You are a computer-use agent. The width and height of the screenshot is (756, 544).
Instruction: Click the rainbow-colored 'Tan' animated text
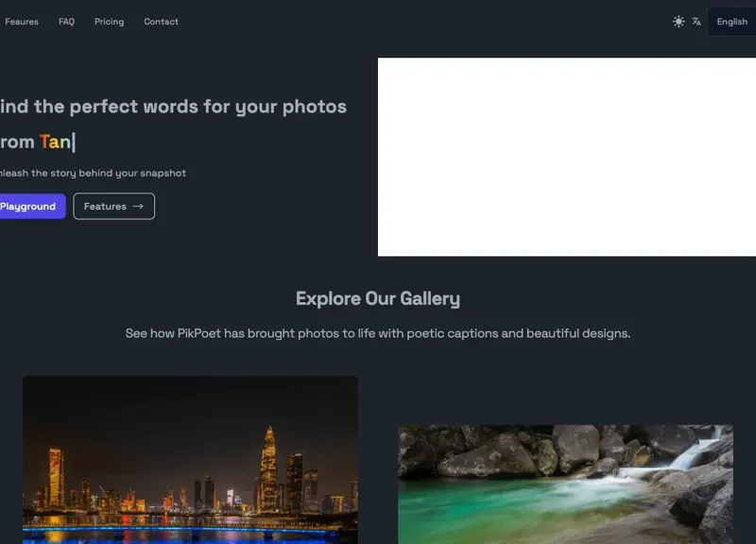click(55, 142)
